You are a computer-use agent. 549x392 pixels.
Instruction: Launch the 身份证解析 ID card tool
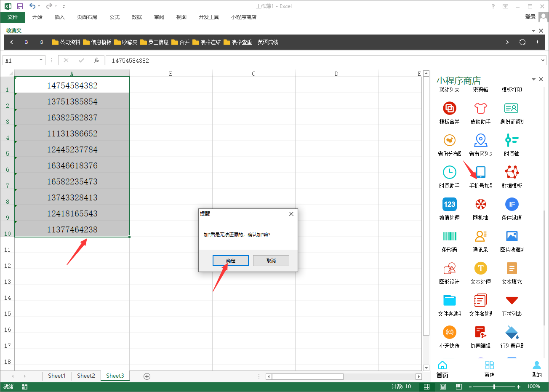pos(512,109)
